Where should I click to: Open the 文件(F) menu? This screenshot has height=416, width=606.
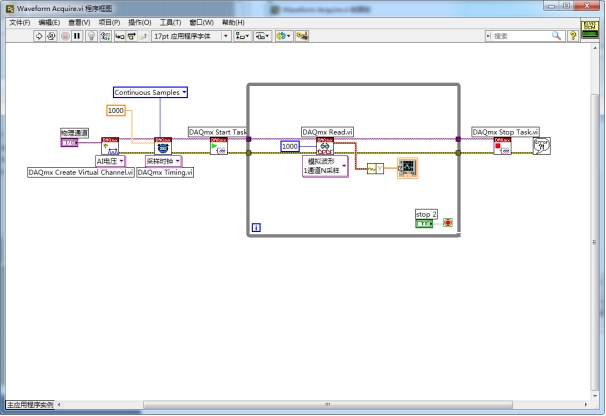coord(19,22)
